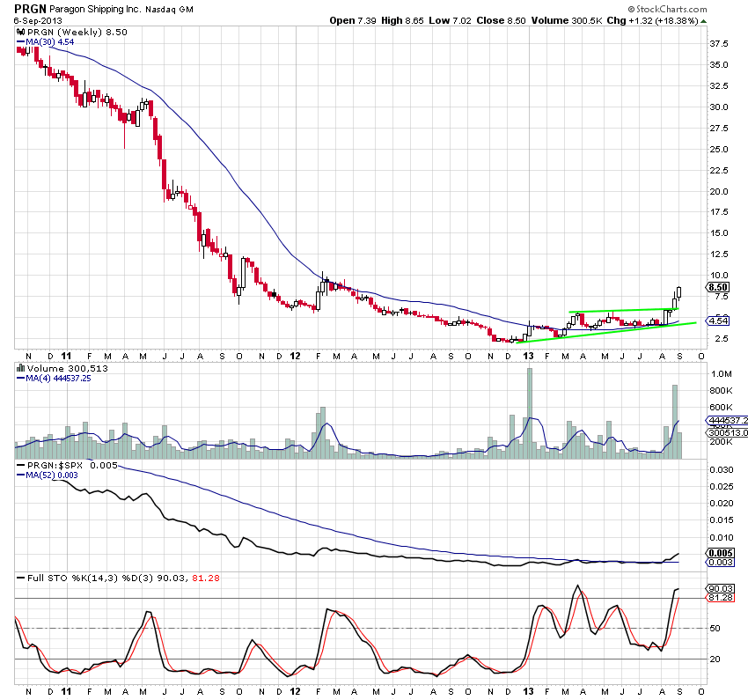Click the 11 year label under price chart

66,356
